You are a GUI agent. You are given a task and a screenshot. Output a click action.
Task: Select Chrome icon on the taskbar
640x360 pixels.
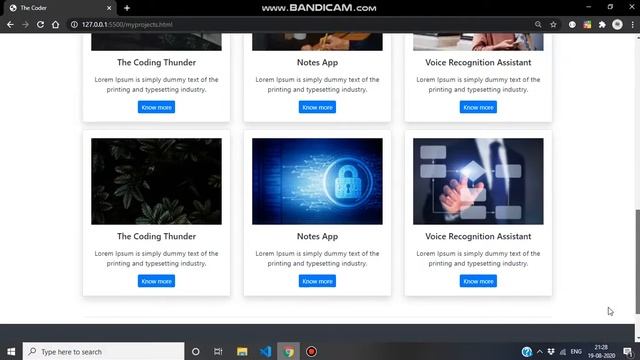pos(289,351)
